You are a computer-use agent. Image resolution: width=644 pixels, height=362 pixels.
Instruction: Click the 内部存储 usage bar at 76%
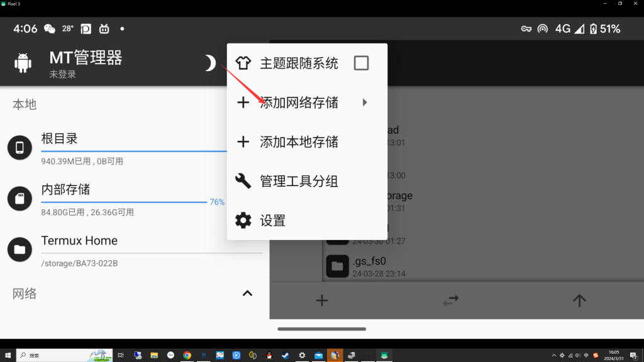coord(124,202)
